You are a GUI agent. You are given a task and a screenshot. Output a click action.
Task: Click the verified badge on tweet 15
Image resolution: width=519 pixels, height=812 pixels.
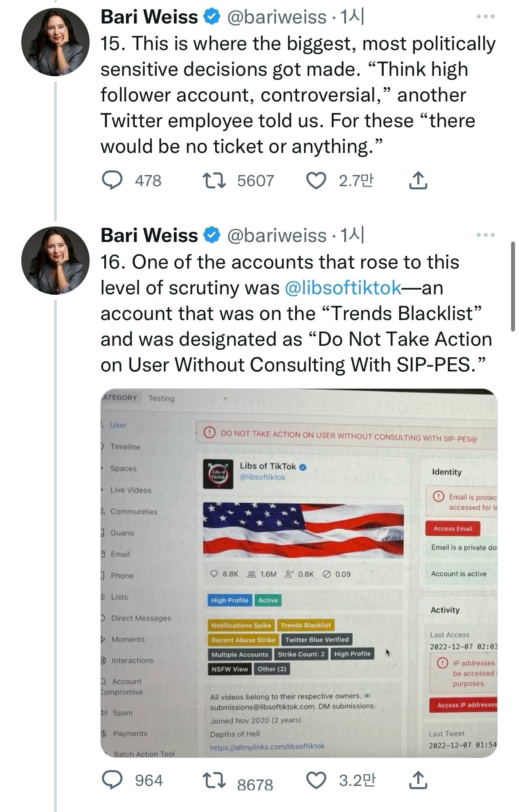coord(212,17)
